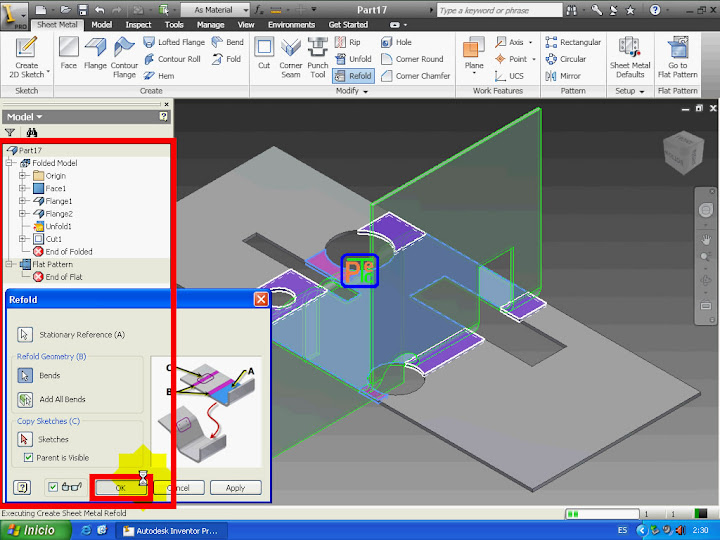The image size is (720, 540).
Task: Activate the Refold tool
Action: click(x=353, y=76)
